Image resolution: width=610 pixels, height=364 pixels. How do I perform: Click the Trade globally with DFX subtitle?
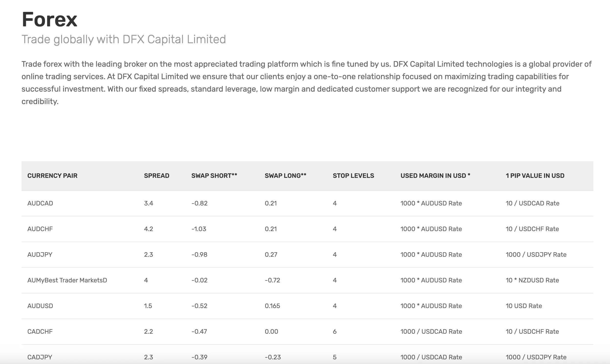124,40
